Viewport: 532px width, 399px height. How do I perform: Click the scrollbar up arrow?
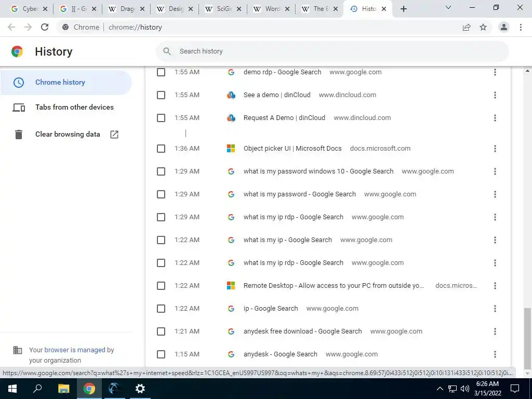click(527, 71)
